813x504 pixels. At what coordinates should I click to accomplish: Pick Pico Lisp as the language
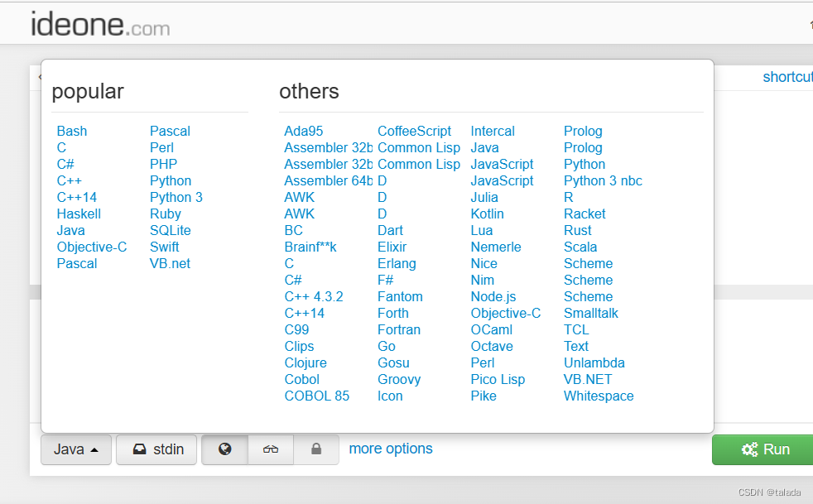pos(498,380)
